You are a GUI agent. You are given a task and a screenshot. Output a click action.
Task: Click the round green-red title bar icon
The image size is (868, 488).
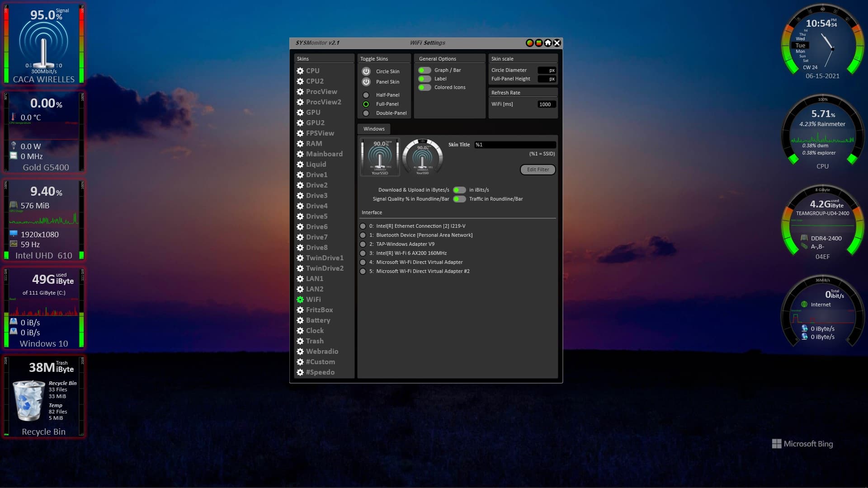point(530,43)
